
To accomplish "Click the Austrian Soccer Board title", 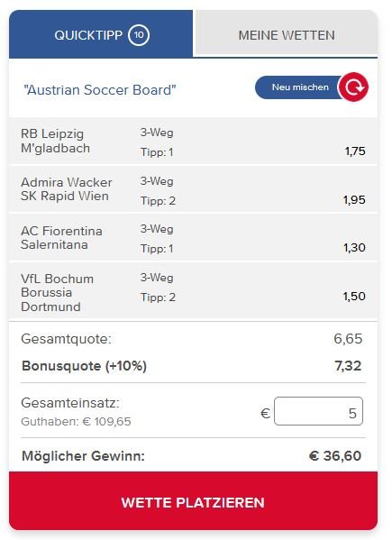I will [x=100, y=90].
